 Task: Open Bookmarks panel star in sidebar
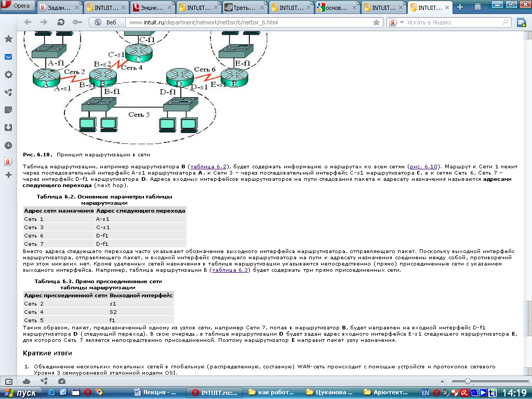coord(8,38)
